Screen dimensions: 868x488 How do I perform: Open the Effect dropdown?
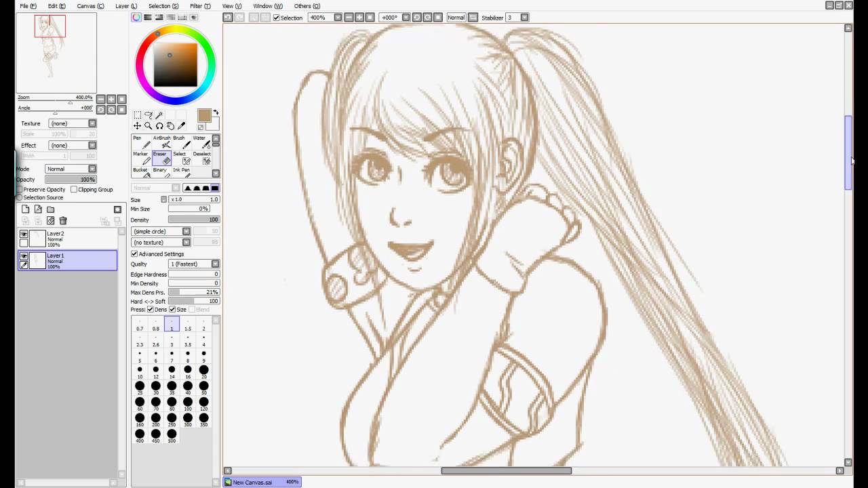click(x=73, y=145)
